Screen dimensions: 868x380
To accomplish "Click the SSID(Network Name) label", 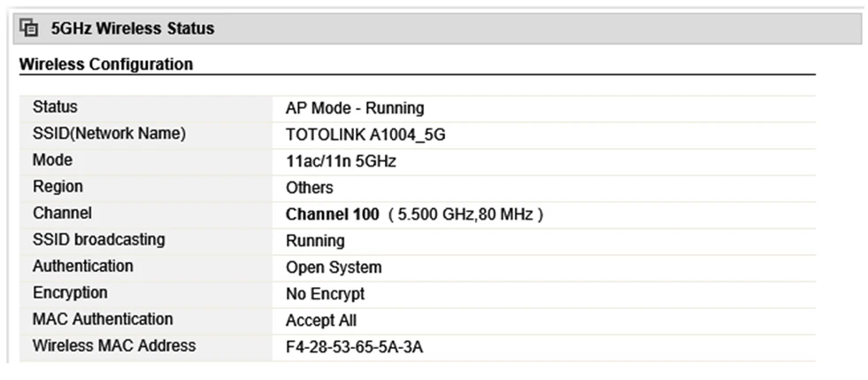I will point(109,134).
